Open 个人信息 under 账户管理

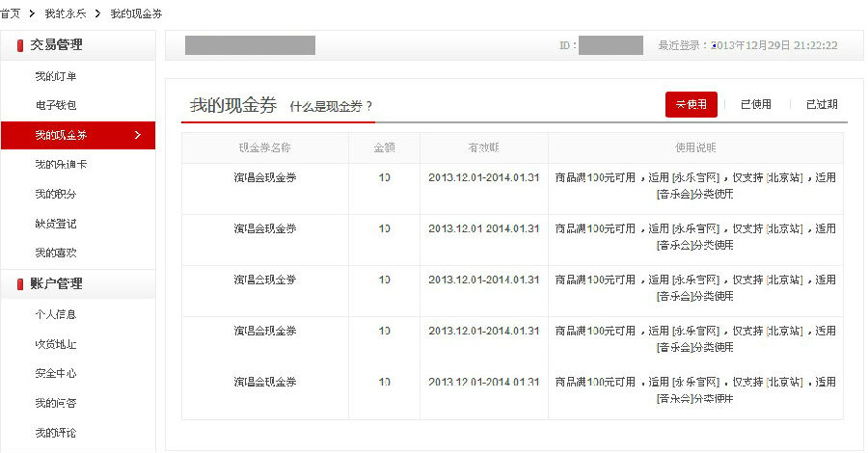tap(55, 314)
